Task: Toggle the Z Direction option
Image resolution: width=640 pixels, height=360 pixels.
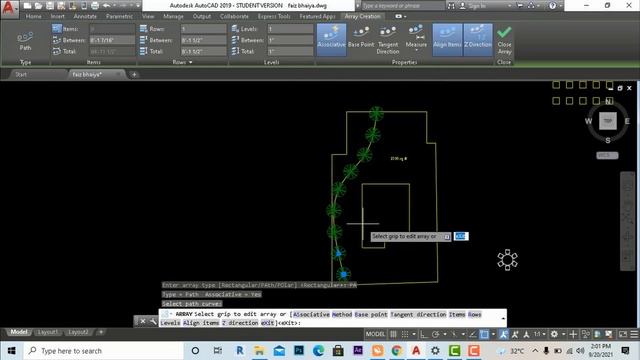Action: pos(478,40)
